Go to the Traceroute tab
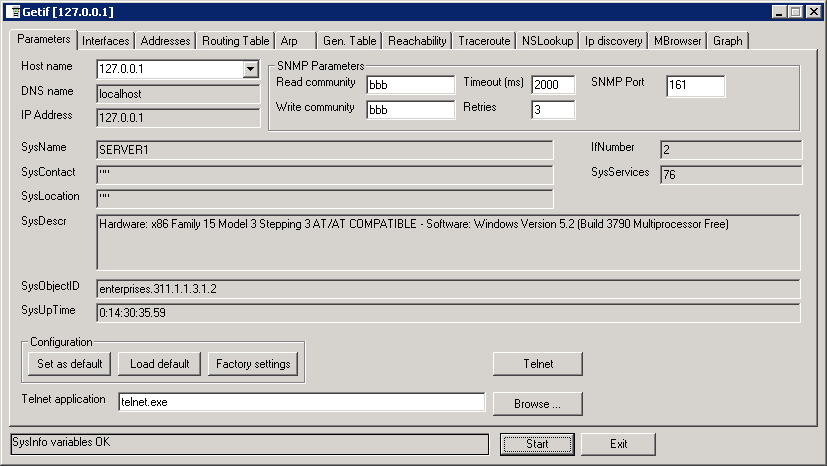This screenshot has height=466, width=827. pos(484,41)
